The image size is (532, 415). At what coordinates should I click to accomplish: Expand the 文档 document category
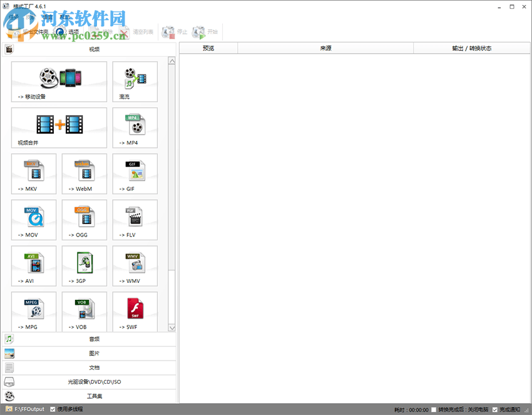tap(90, 367)
